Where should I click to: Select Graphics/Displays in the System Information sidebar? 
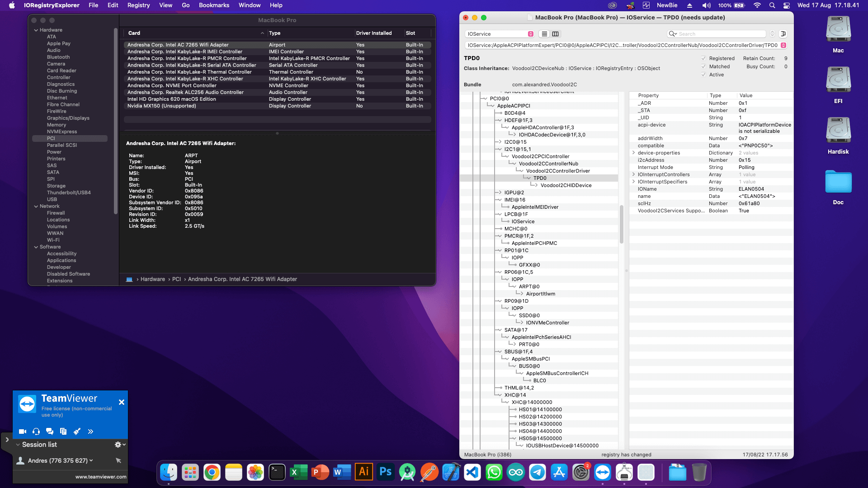click(x=68, y=118)
